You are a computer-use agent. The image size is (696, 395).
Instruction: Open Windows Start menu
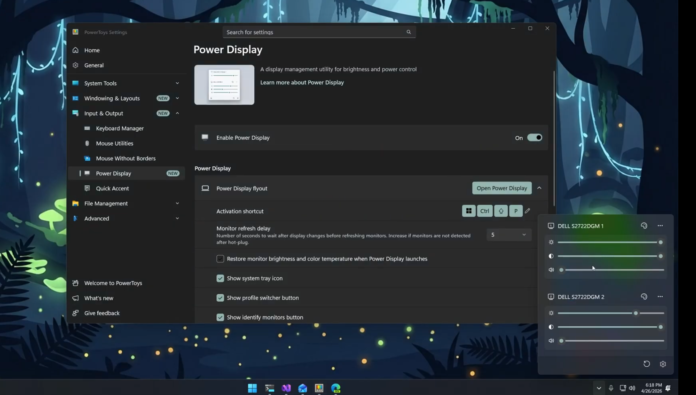(252, 388)
